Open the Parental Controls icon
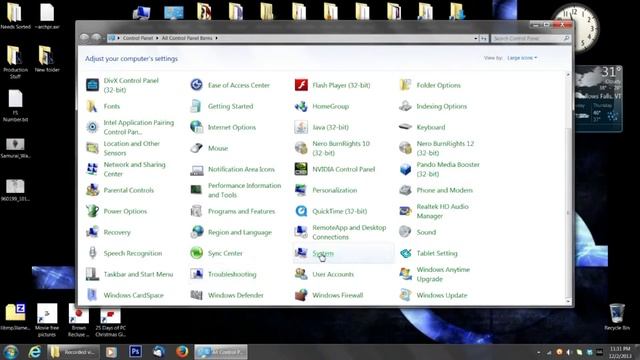 coord(92,190)
